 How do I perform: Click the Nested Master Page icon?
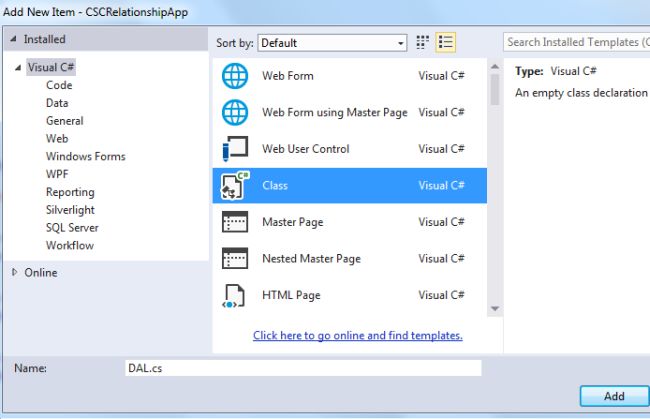point(235,258)
